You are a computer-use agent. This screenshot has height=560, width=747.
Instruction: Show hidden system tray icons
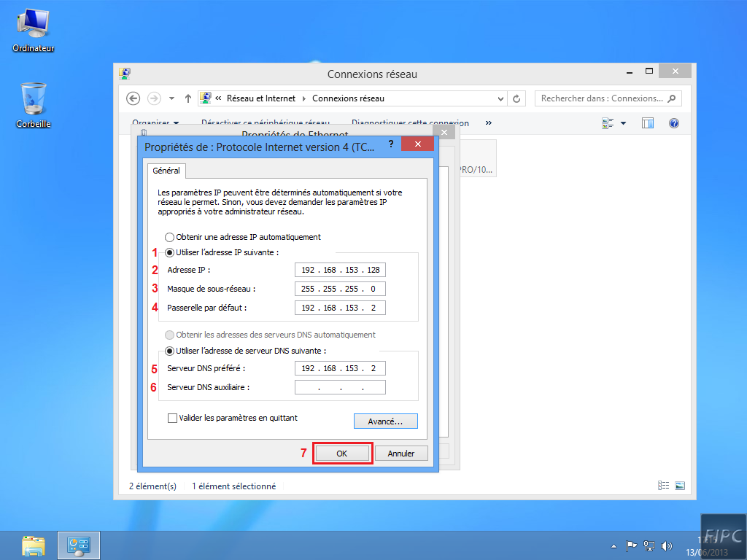click(x=614, y=546)
